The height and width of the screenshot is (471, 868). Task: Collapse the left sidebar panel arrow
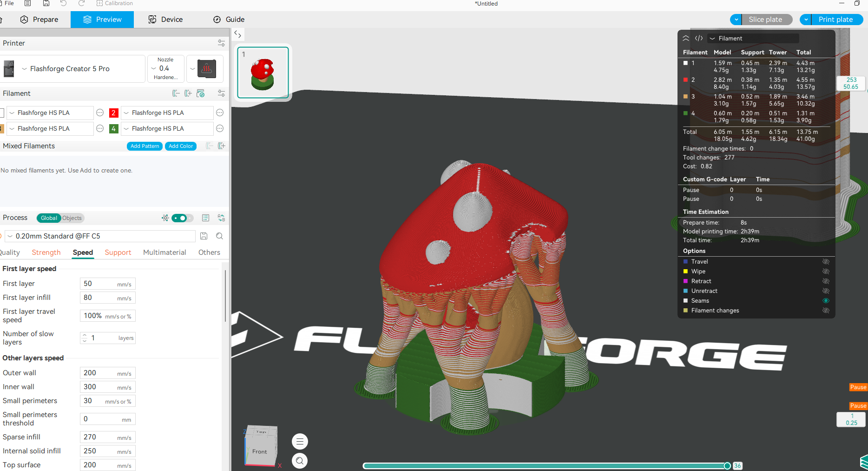coord(237,34)
